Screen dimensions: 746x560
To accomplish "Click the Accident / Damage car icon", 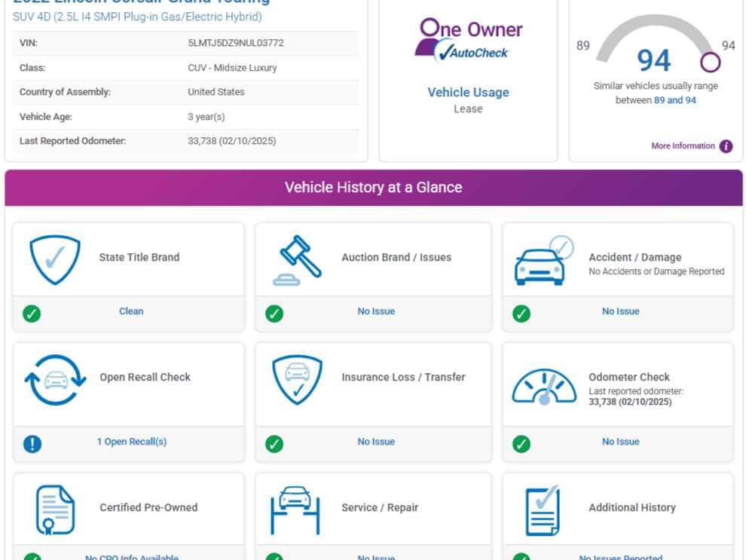I will 544,260.
